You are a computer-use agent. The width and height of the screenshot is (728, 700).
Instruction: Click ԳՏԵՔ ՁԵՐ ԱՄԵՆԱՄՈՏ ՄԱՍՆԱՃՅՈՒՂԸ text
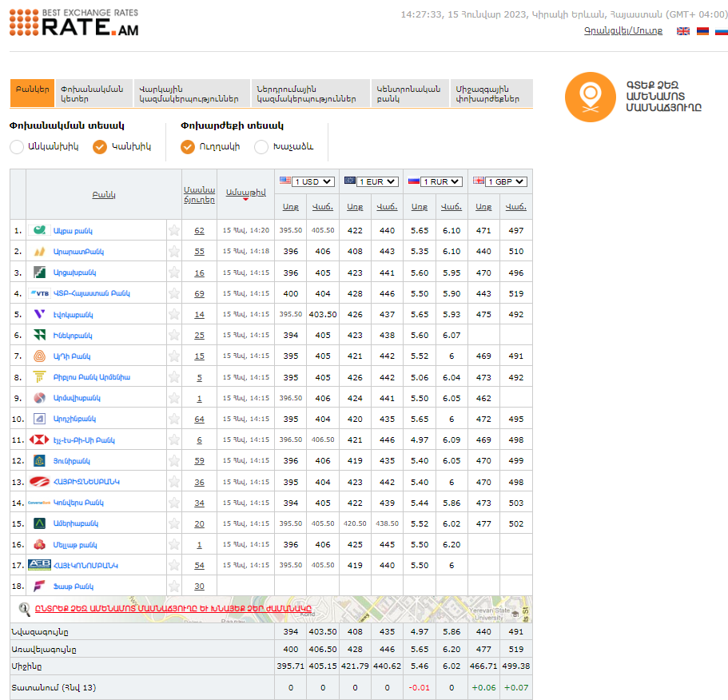(663, 97)
